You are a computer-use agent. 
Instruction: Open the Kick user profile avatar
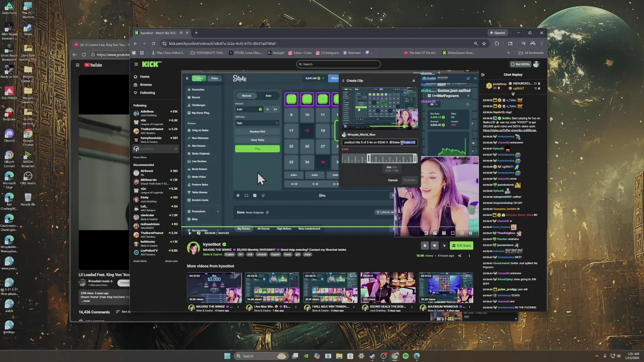tap(536, 64)
